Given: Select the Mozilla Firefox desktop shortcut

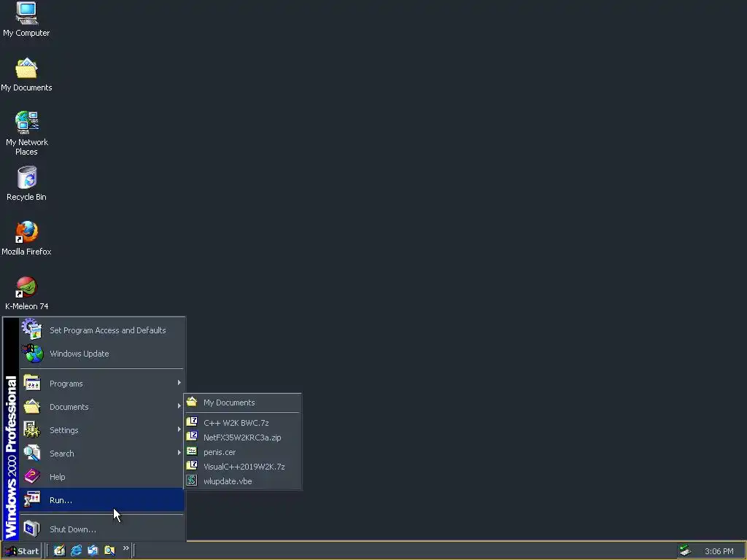Looking at the screenshot, I should click(26, 238).
